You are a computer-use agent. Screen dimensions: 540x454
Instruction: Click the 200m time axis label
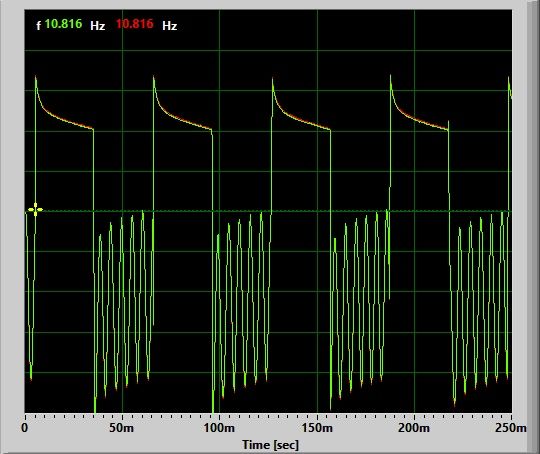pos(414,428)
